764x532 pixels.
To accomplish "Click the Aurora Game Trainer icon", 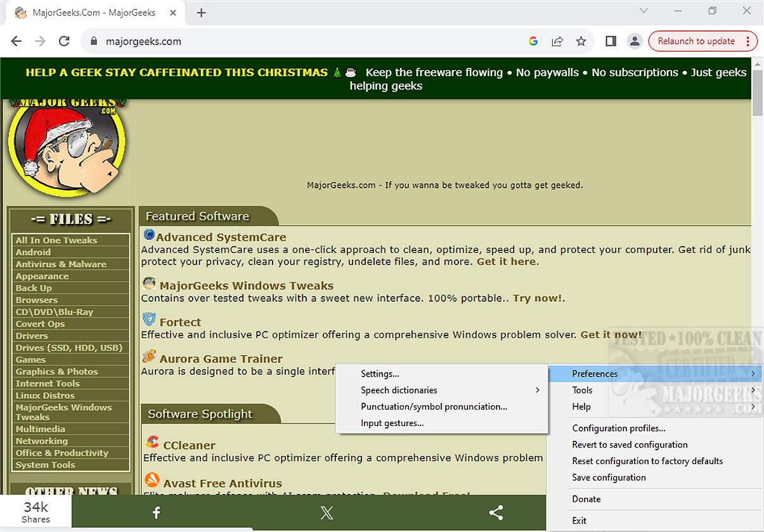I will [x=149, y=356].
